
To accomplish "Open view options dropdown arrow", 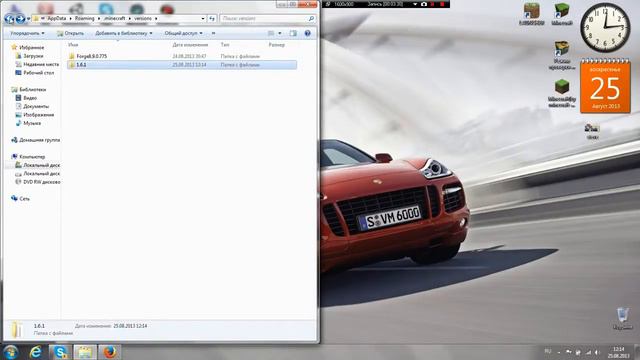I will pyautogui.click(x=280, y=33).
